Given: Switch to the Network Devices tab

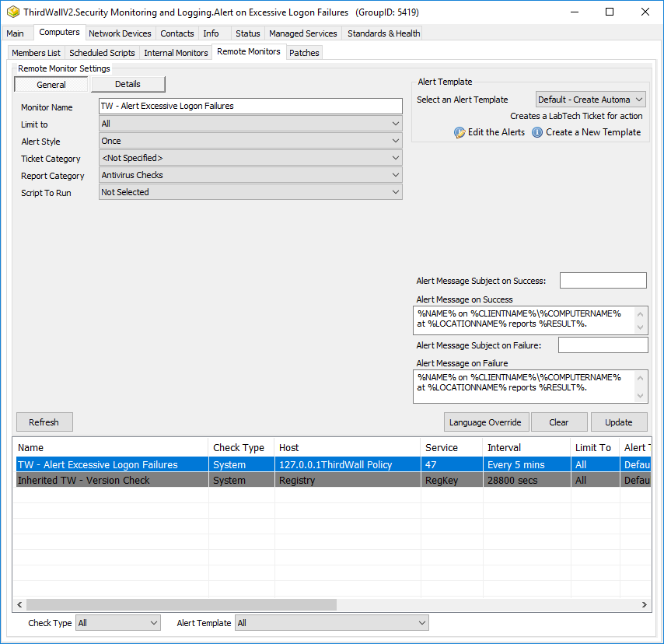Looking at the screenshot, I should coord(120,33).
